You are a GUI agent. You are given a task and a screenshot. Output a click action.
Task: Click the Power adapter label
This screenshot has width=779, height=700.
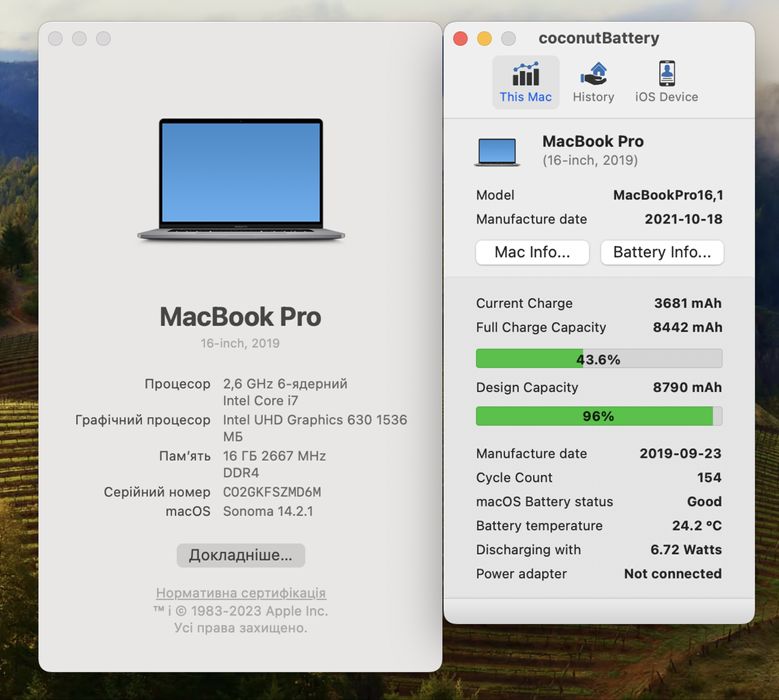521,574
